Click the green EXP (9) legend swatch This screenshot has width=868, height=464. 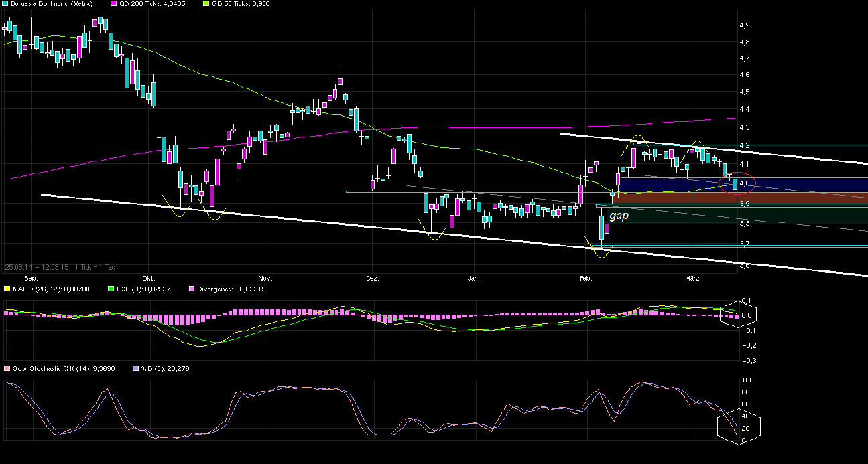coord(112,289)
